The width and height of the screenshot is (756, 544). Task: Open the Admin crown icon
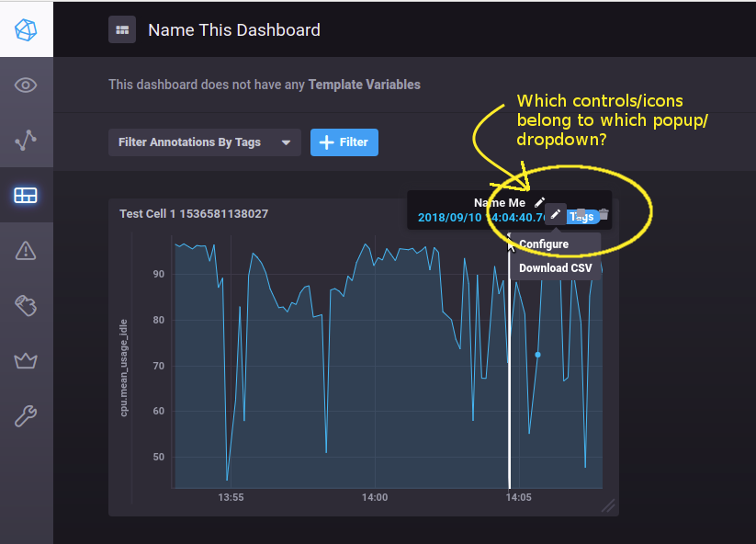26,360
